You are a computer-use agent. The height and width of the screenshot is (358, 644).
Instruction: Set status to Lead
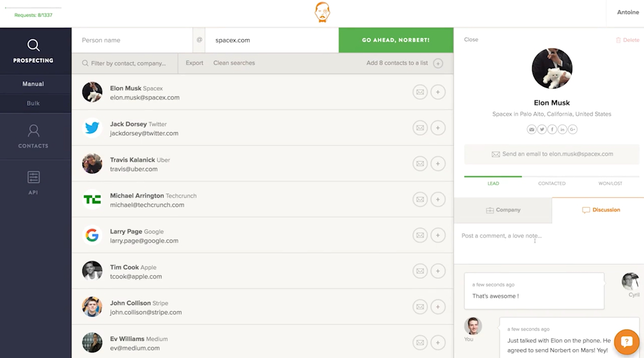tap(493, 184)
